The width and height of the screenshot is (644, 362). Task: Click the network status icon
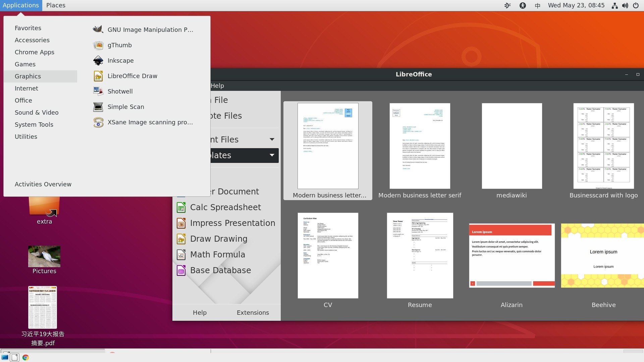614,5
